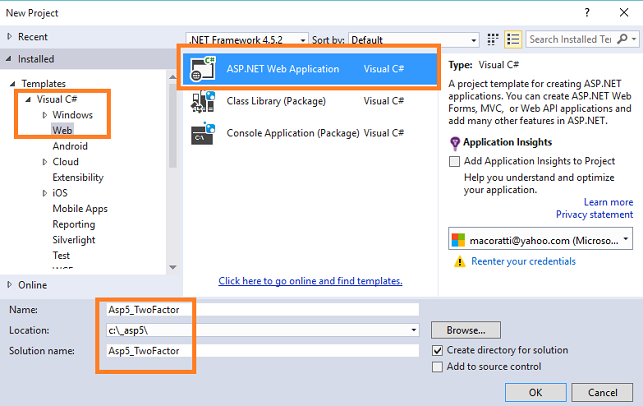Select the Android template category

pos(70,146)
